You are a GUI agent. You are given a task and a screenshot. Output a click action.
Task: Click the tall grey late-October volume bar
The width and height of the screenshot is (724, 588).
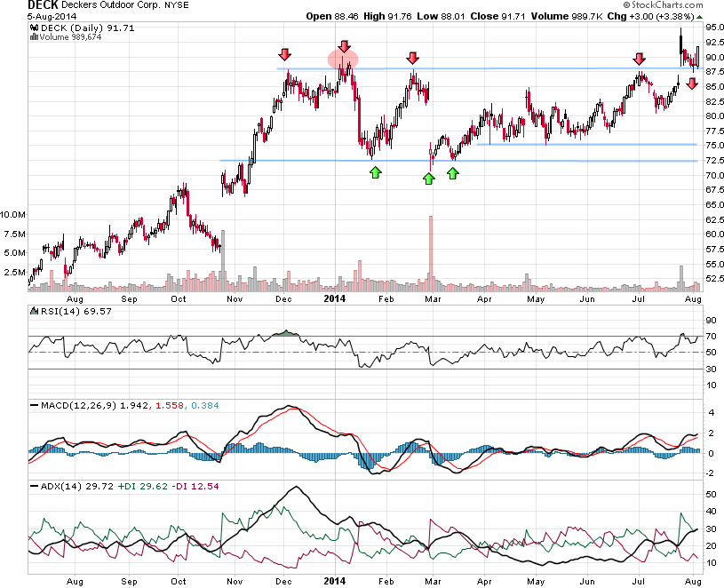223,261
